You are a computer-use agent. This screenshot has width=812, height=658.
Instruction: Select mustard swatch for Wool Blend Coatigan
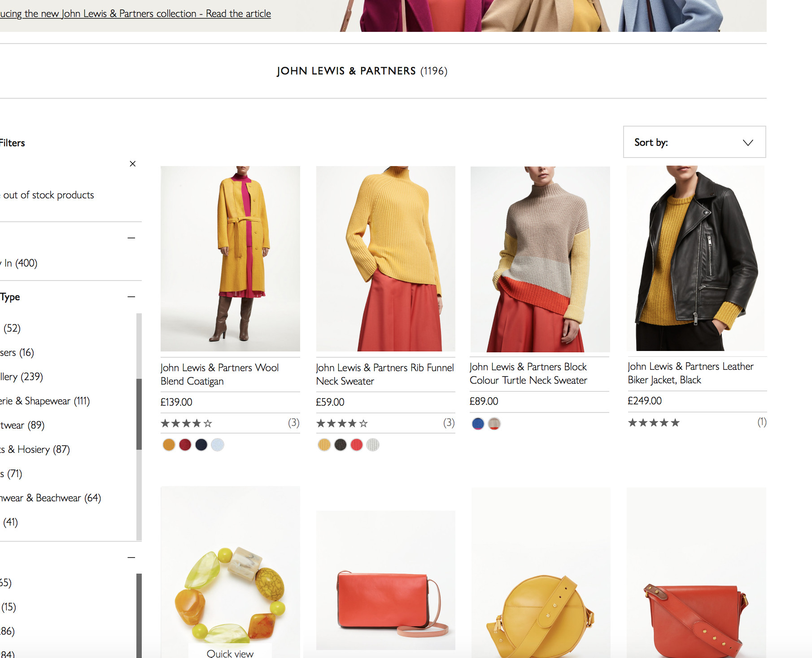pos(169,445)
